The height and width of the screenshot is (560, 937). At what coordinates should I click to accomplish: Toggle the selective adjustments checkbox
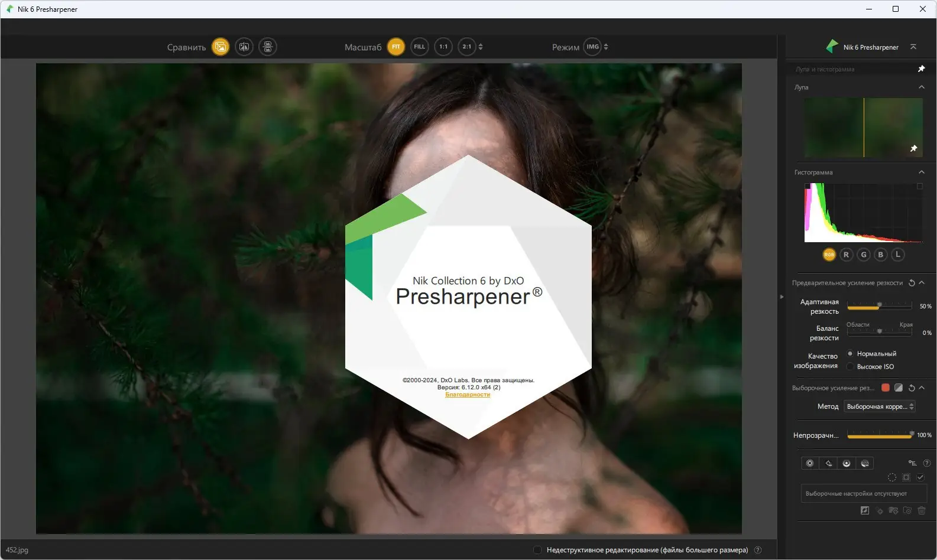(920, 477)
